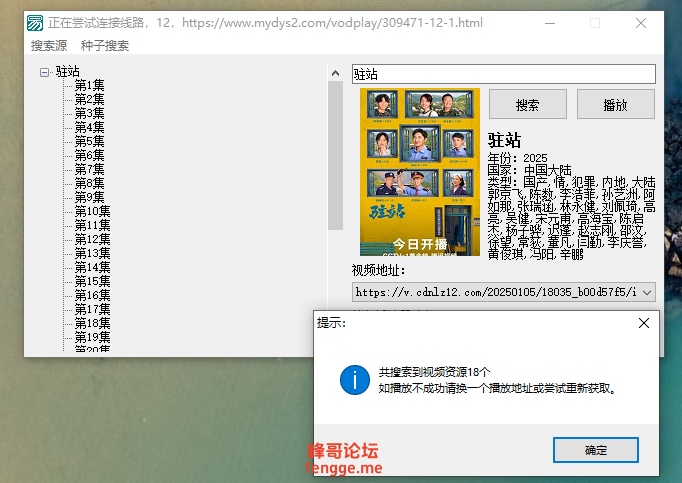Select episode 第1集
Screen dimensions: 682x483
(89, 85)
